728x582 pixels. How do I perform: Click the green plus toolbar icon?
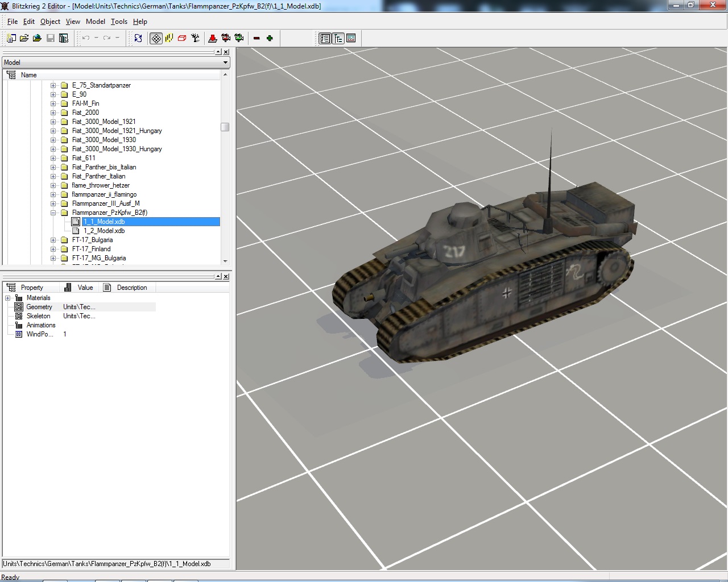[270, 38]
